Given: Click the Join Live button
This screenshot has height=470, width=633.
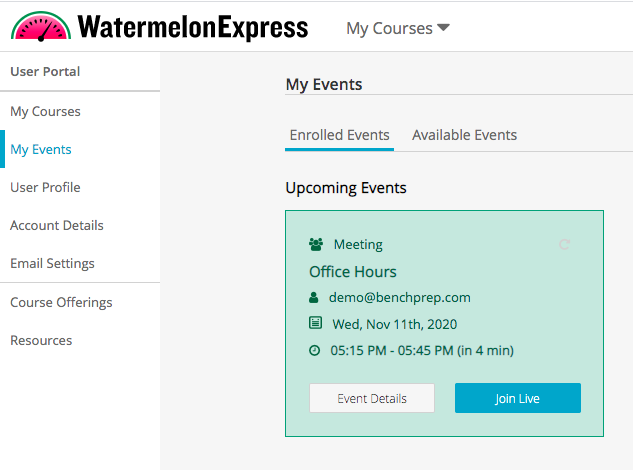Looking at the screenshot, I should (518, 398).
